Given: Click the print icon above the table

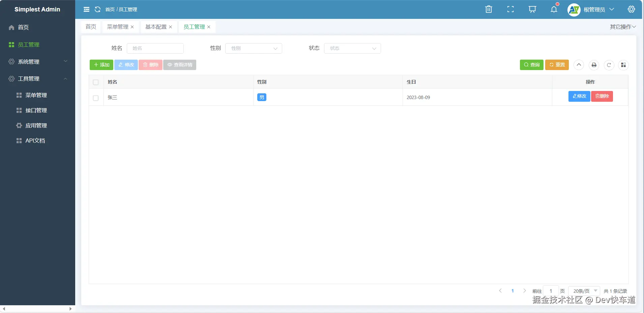Looking at the screenshot, I should [594, 65].
